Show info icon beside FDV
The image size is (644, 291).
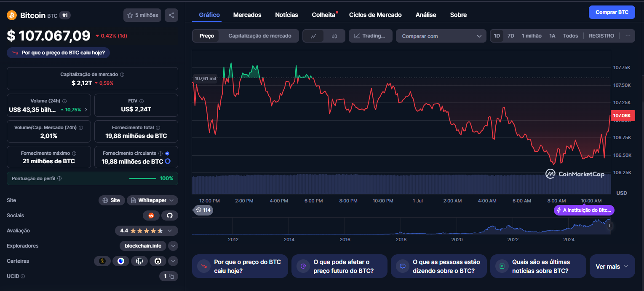click(x=142, y=101)
